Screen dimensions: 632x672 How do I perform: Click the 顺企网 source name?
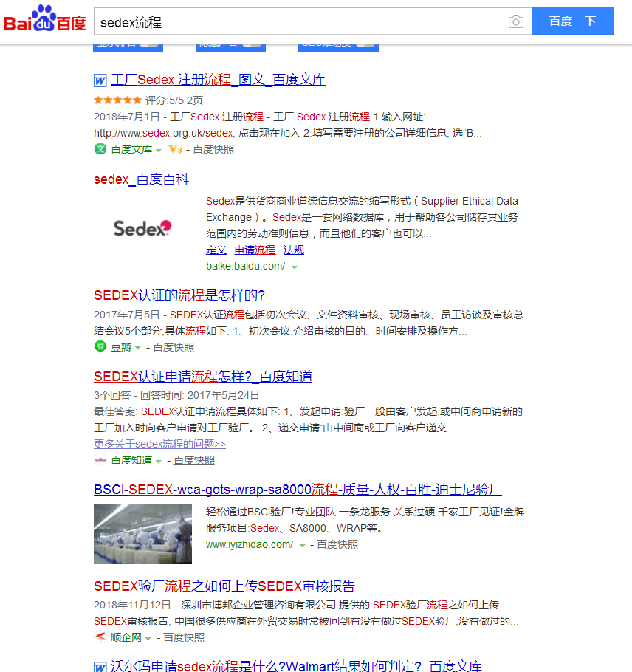(126, 638)
